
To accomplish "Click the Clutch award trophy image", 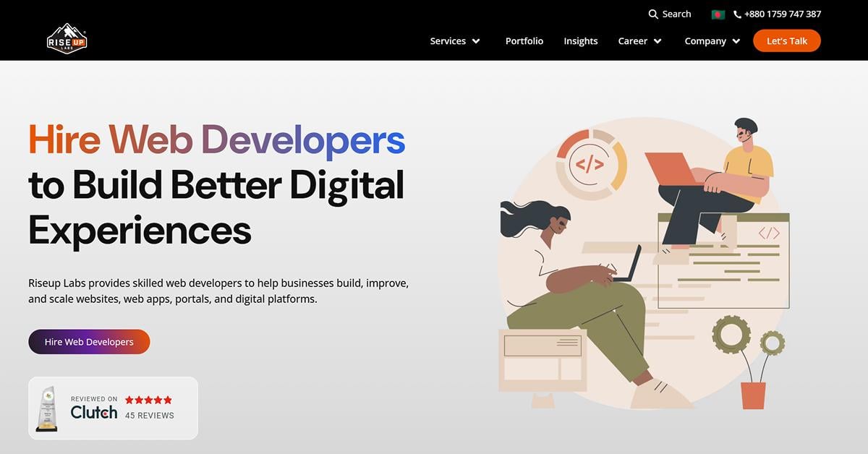I will [x=47, y=408].
